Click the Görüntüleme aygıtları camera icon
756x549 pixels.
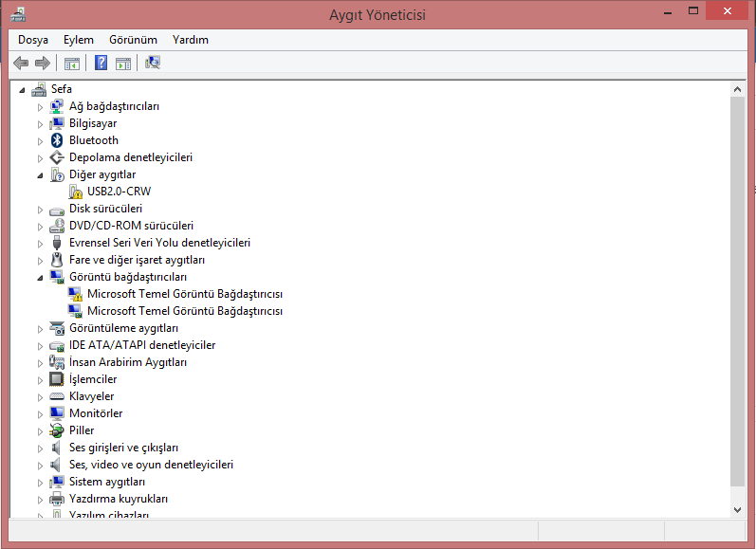tap(57, 328)
